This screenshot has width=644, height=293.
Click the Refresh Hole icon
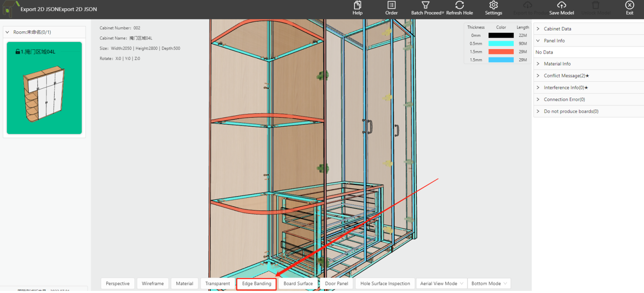coord(459,5)
